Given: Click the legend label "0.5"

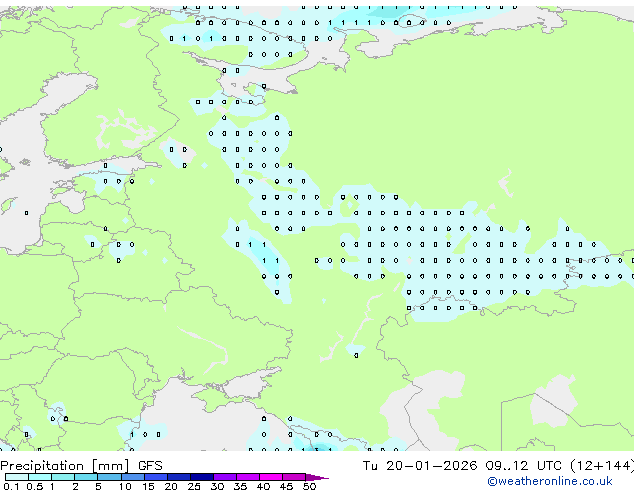Looking at the screenshot, I should click(x=34, y=486).
